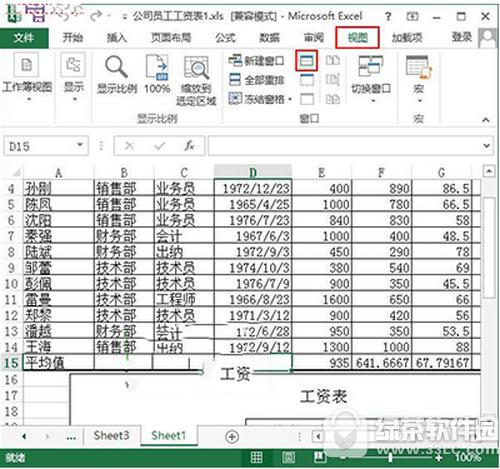
Task: Open the Sheet3 worksheet tab
Action: coord(111,436)
